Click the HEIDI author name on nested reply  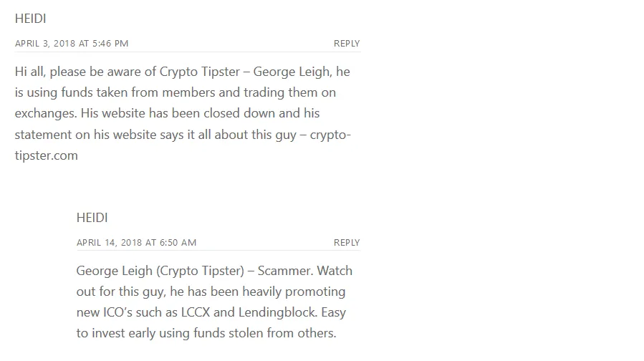pyautogui.click(x=92, y=218)
